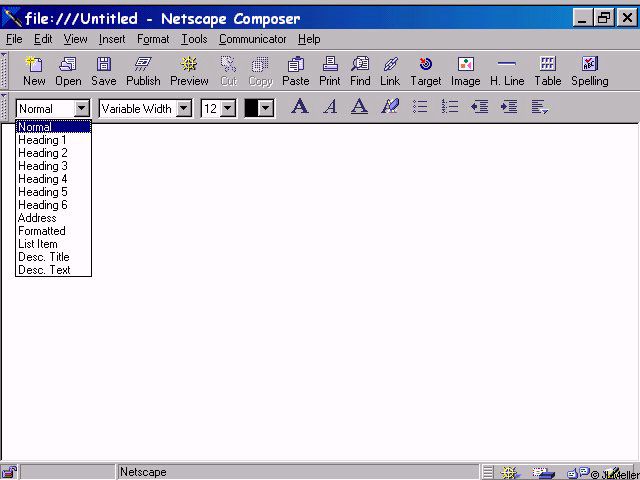
Task: Click the black font color swatch
Action: click(251, 109)
